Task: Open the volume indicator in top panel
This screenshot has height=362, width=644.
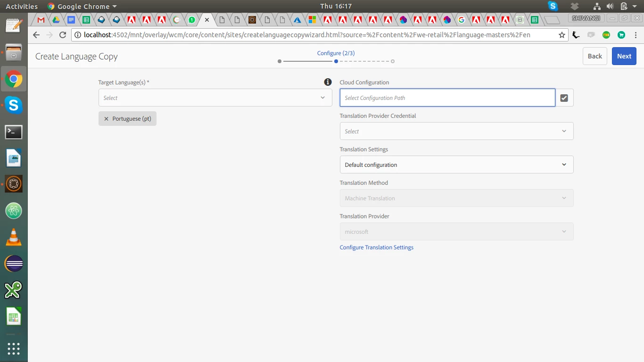Action: [610, 6]
